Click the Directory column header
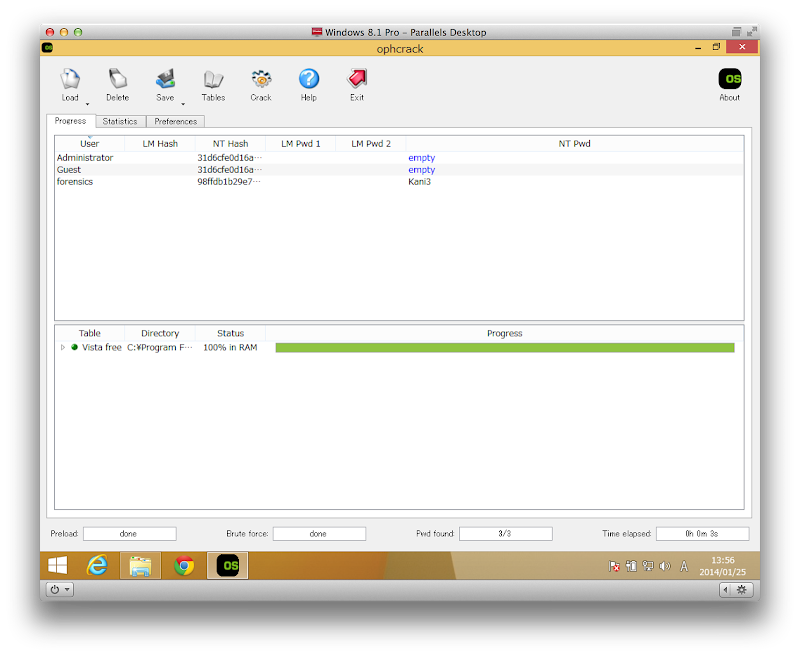Image resolution: width=800 pixels, height=656 pixels. click(x=160, y=333)
